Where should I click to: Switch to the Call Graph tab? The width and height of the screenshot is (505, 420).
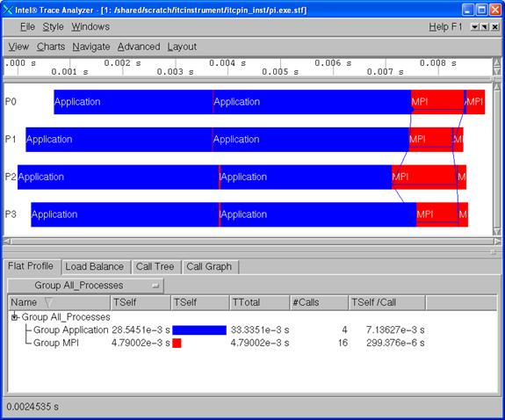click(x=209, y=267)
